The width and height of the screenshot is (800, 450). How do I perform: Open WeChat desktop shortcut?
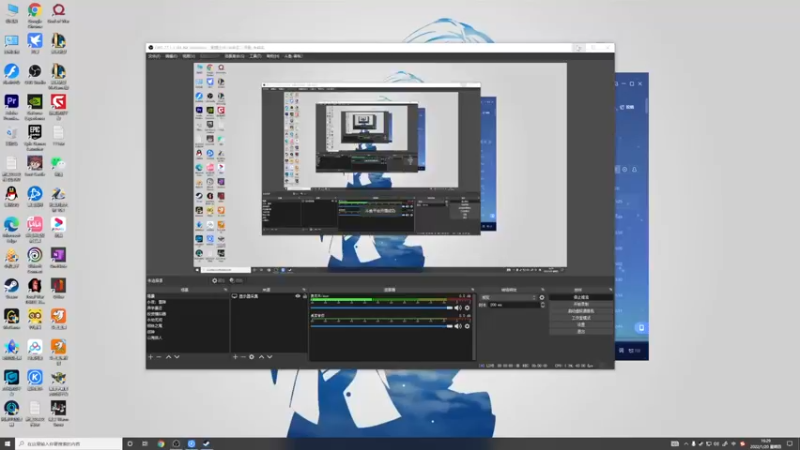pyautogui.click(x=58, y=167)
